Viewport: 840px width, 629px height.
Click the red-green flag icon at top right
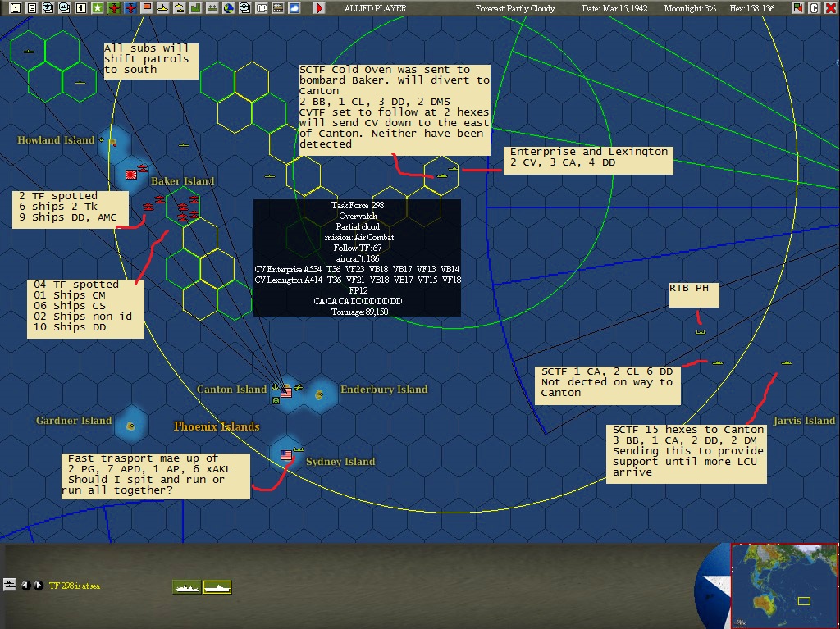797,8
